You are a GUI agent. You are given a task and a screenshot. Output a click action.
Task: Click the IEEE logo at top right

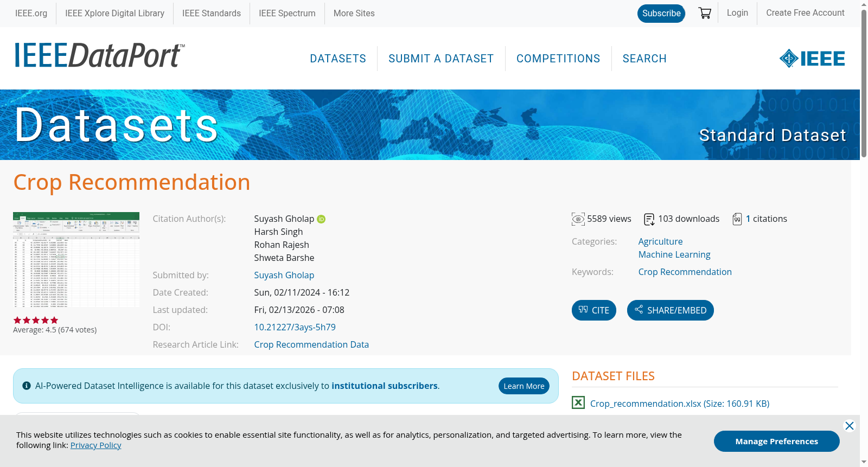point(812,58)
